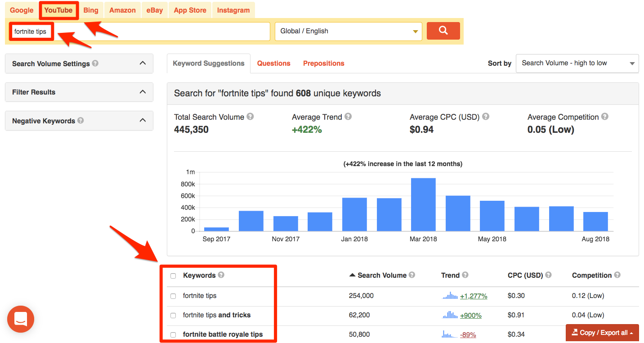644x343 pixels.
Task: Click help icon next to Average Competition
Action: point(605,117)
